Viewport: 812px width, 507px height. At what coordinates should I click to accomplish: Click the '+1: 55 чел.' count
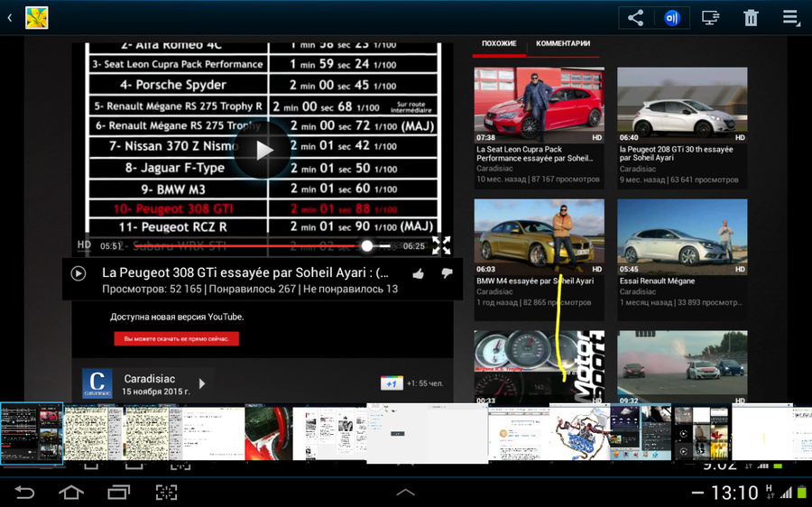(425, 383)
